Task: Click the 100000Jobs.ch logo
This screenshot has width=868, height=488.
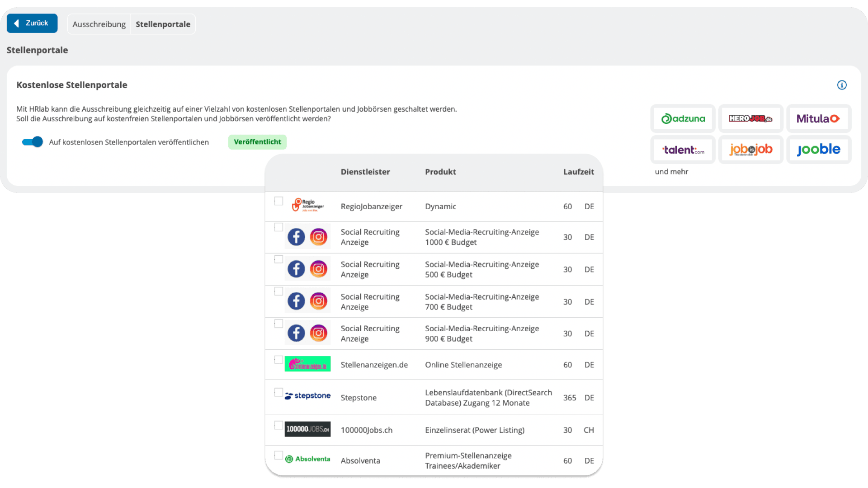Action: pos(307,429)
